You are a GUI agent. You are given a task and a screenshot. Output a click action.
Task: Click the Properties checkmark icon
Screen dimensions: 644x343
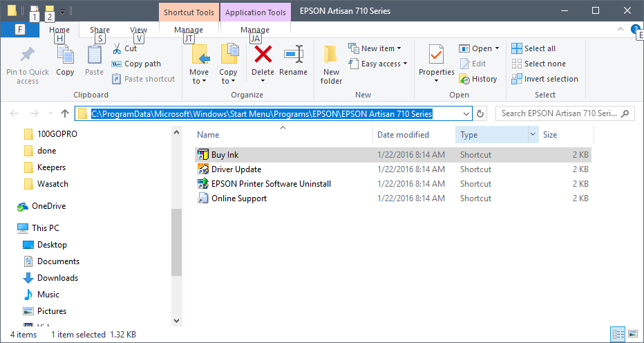tap(436, 55)
